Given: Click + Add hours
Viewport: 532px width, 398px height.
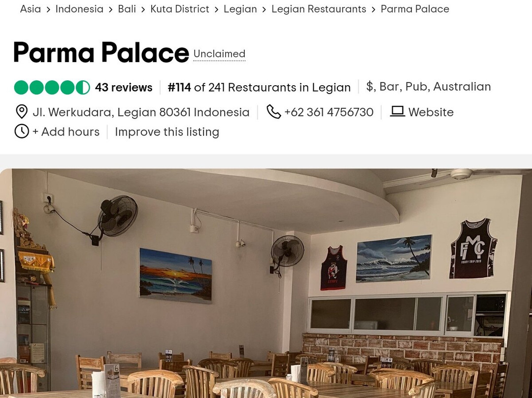Looking at the screenshot, I should (x=66, y=132).
